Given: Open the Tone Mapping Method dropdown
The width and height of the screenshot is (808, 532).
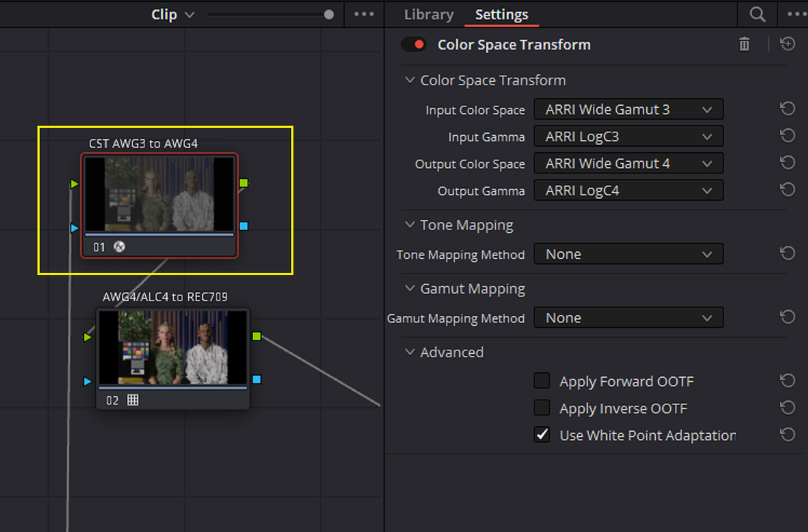Looking at the screenshot, I should pyautogui.click(x=628, y=254).
